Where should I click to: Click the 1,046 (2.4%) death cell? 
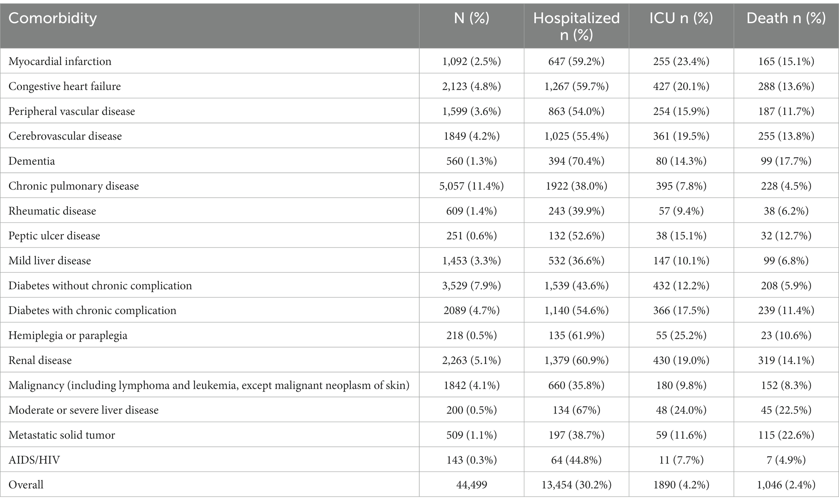point(786,485)
